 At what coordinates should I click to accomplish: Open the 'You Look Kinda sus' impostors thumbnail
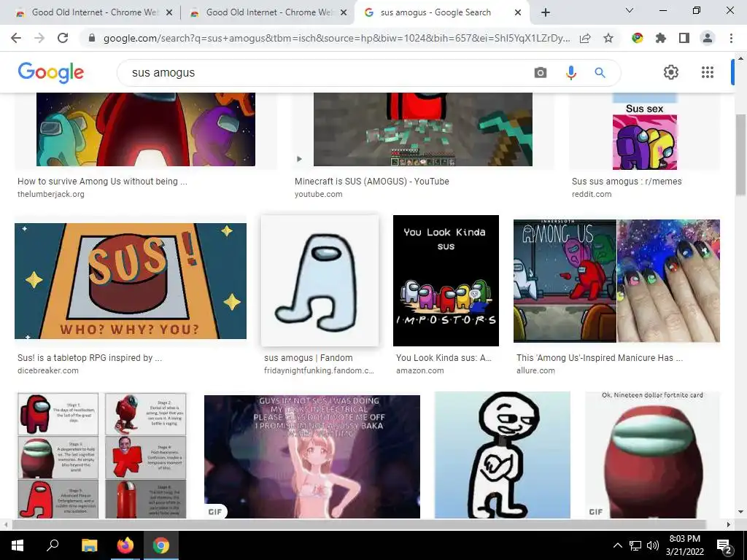click(446, 281)
